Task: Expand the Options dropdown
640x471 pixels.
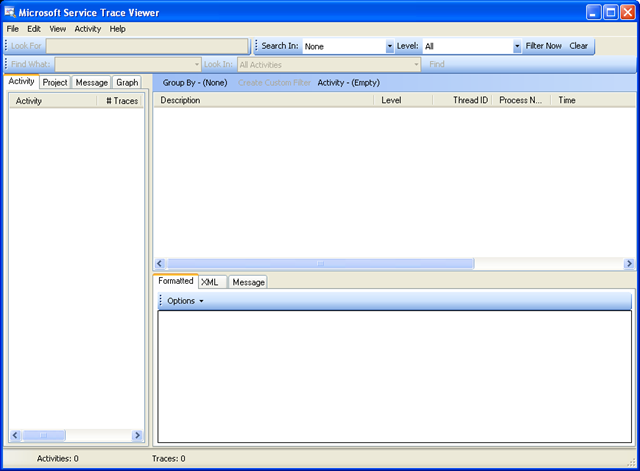Action: [x=185, y=301]
